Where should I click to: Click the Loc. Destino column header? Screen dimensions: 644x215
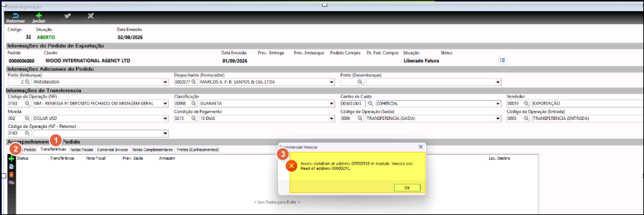pos(499,158)
